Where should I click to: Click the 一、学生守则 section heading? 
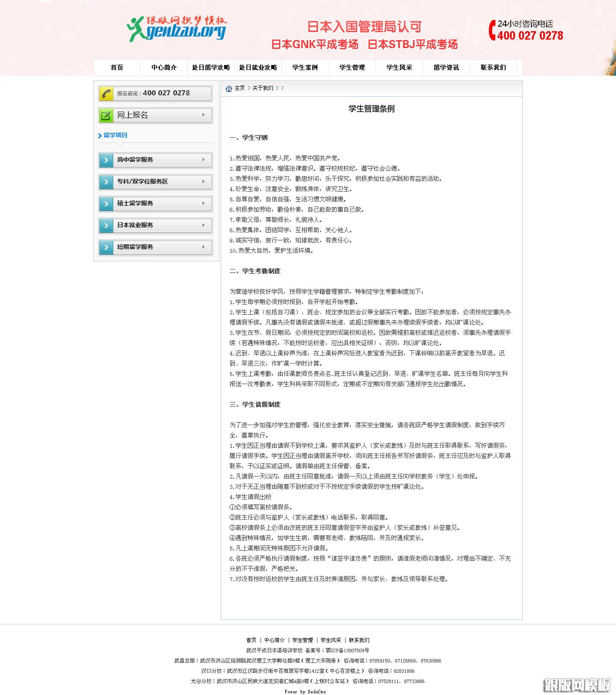click(249, 138)
